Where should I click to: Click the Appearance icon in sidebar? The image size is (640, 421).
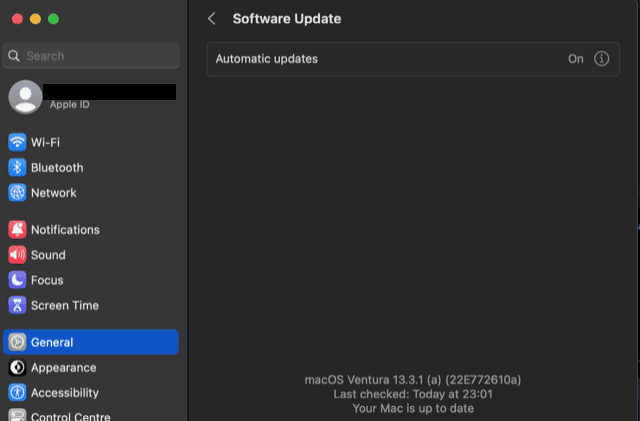click(x=17, y=367)
